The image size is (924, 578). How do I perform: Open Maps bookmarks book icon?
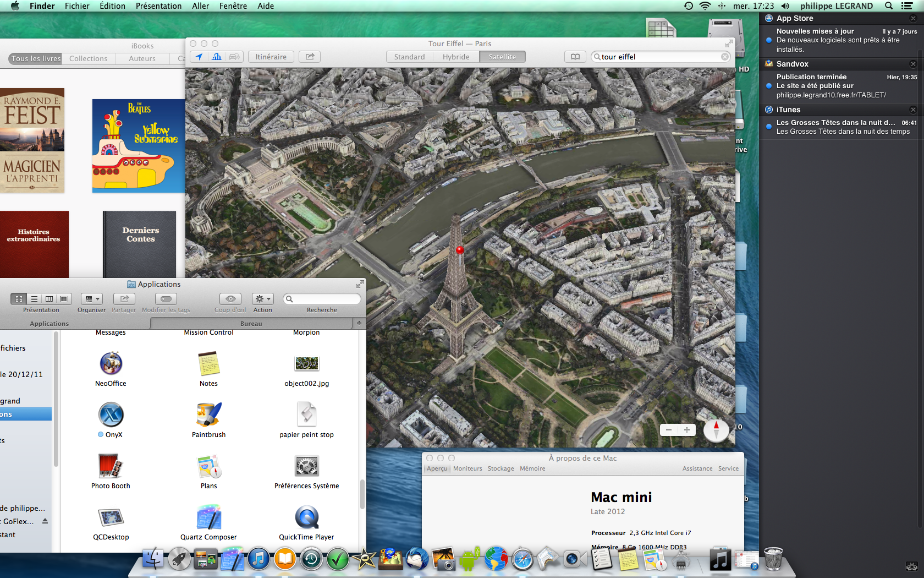(575, 57)
